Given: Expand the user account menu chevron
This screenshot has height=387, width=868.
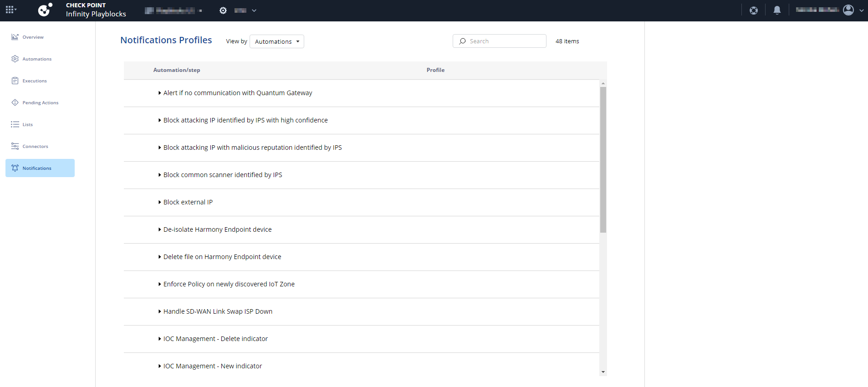Looking at the screenshot, I should [861, 10].
